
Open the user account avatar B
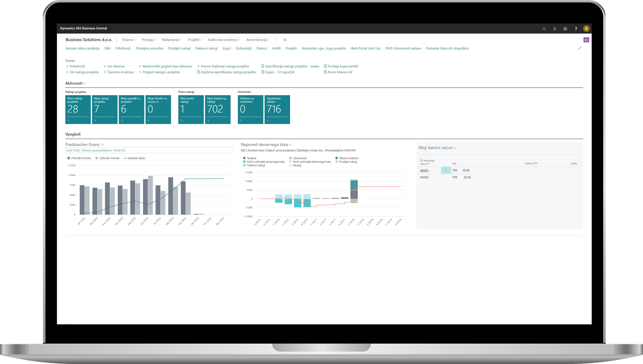(x=586, y=28)
